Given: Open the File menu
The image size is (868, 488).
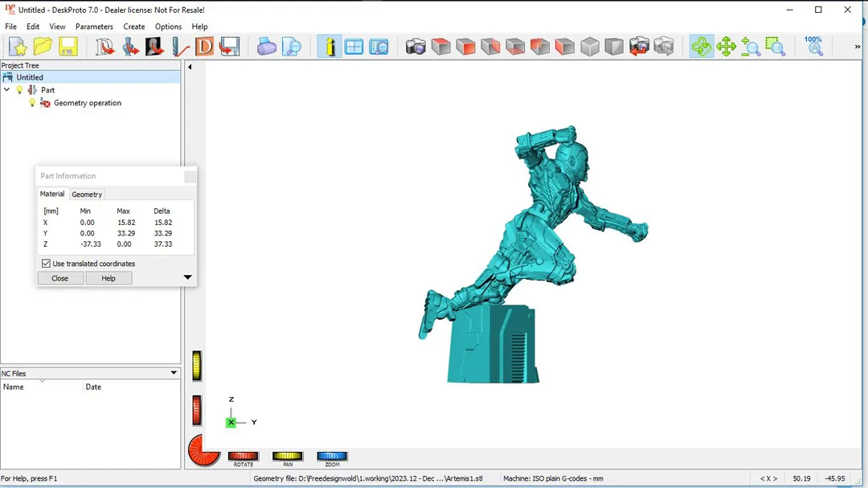Looking at the screenshot, I should click(10, 27).
